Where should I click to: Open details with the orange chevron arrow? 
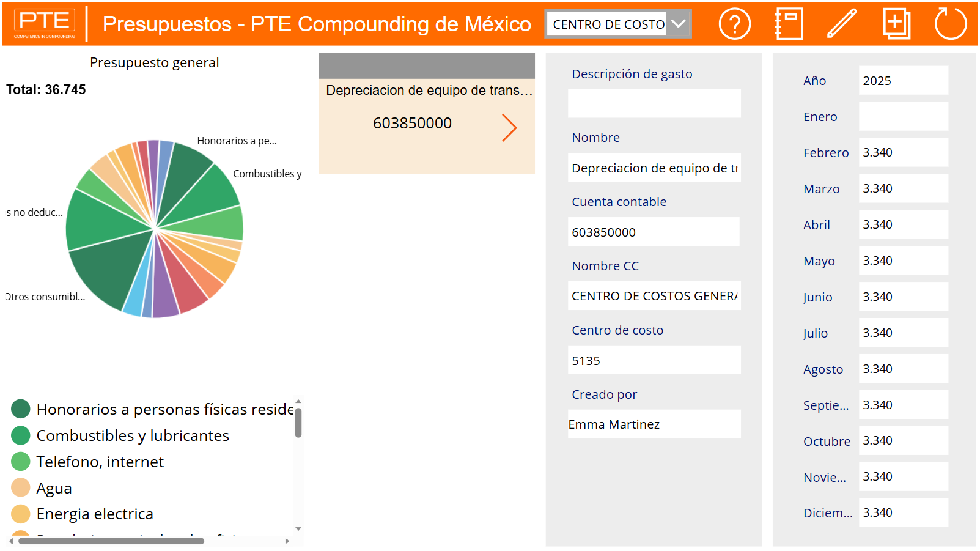click(x=509, y=128)
